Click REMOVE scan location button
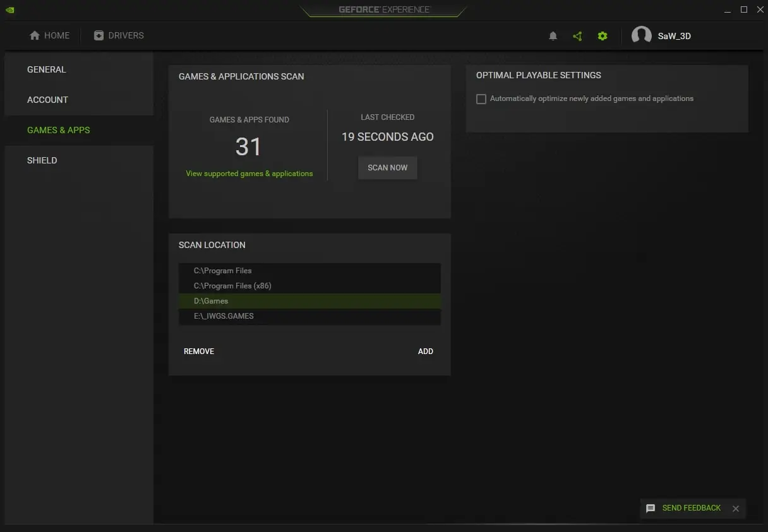 [x=199, y=352]
